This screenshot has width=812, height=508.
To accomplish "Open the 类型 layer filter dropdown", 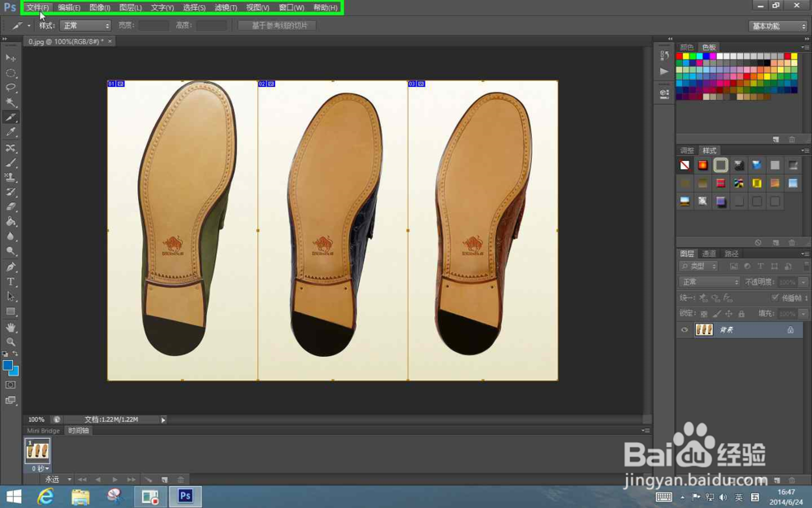I will (698, 266).
